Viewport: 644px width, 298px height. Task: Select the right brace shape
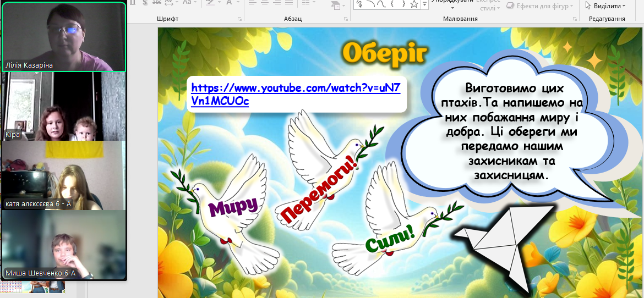coord(403,4)
